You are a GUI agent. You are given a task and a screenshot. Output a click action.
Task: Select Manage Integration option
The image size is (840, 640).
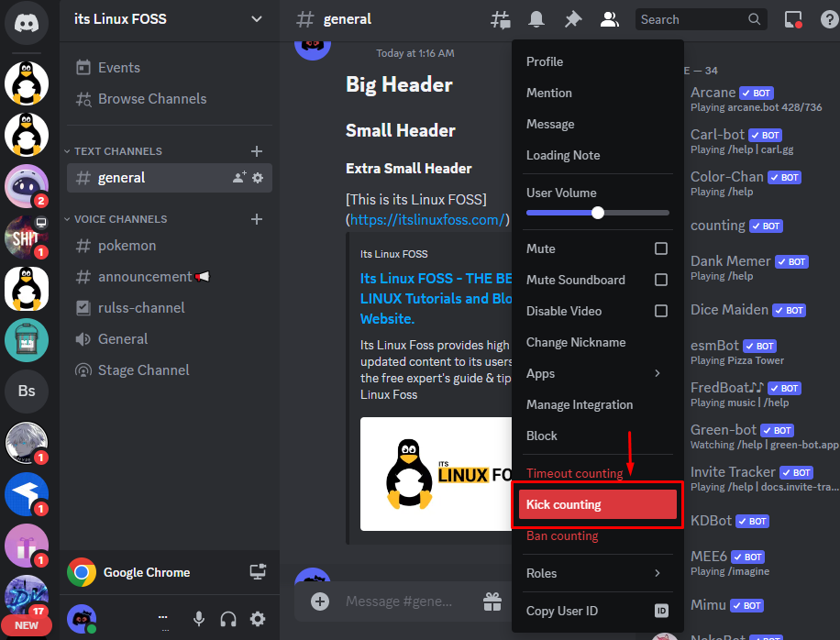point(597,404)
